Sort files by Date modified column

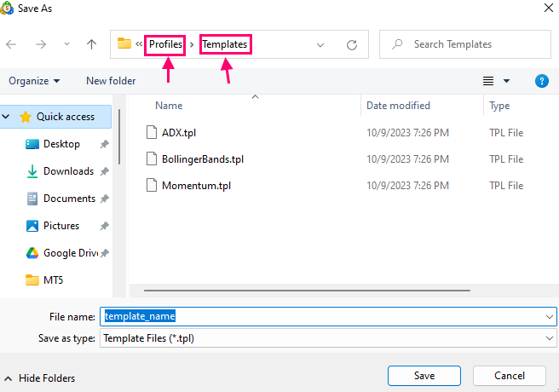tap(398, 106)
